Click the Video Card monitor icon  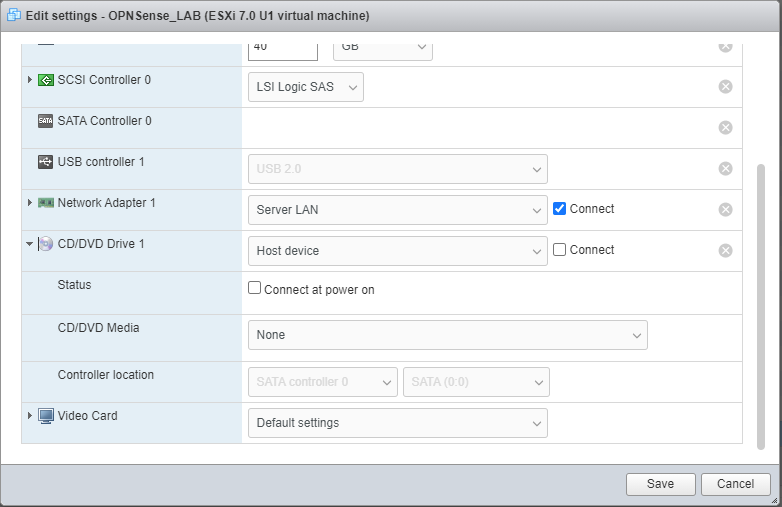point(45,416)
